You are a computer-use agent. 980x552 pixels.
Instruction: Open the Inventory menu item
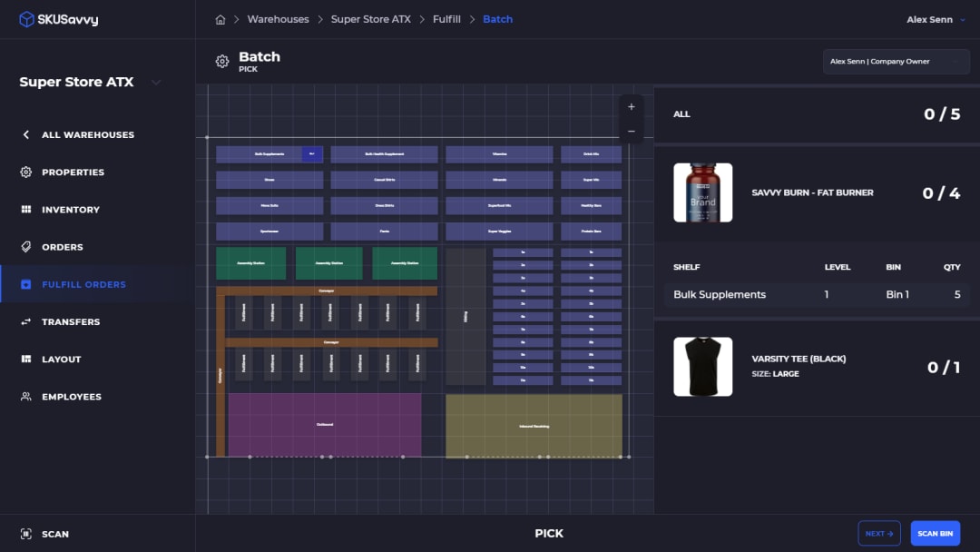pyautogui.click(x=71, y=210)
